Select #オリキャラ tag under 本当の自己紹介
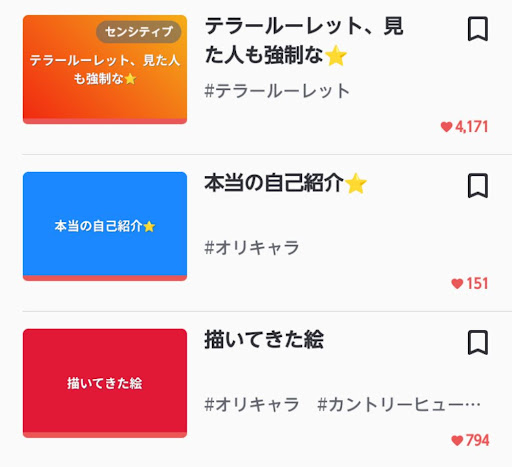Image resolution: width=512 pixels, height=467 pixels. point(252,248)
